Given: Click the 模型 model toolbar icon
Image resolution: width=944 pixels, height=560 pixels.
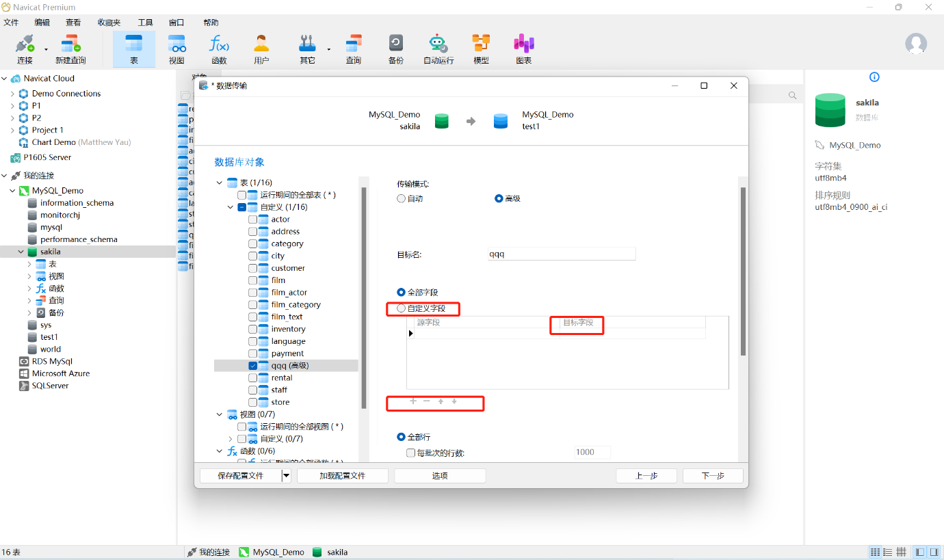Looking at the screenshot, I should pos(481,49).
